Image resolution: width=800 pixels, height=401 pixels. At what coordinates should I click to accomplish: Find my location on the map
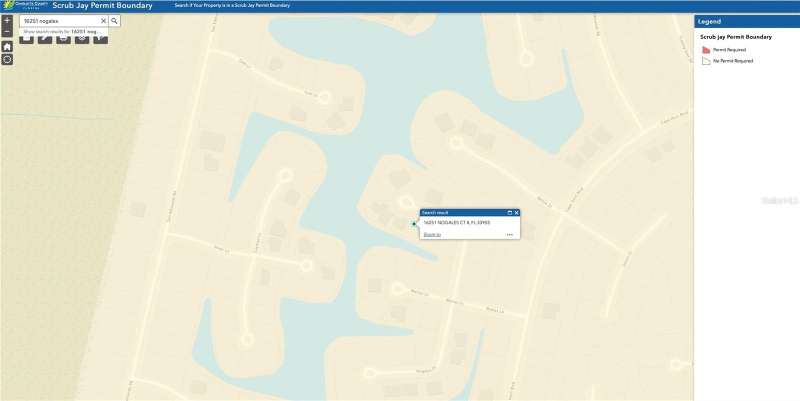(x=7, y=60)
